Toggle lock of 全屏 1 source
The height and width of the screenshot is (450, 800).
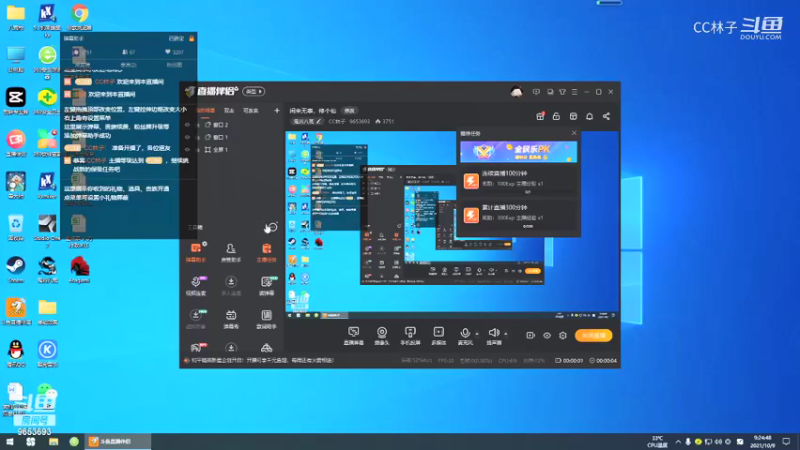click(x=198, y=149)
